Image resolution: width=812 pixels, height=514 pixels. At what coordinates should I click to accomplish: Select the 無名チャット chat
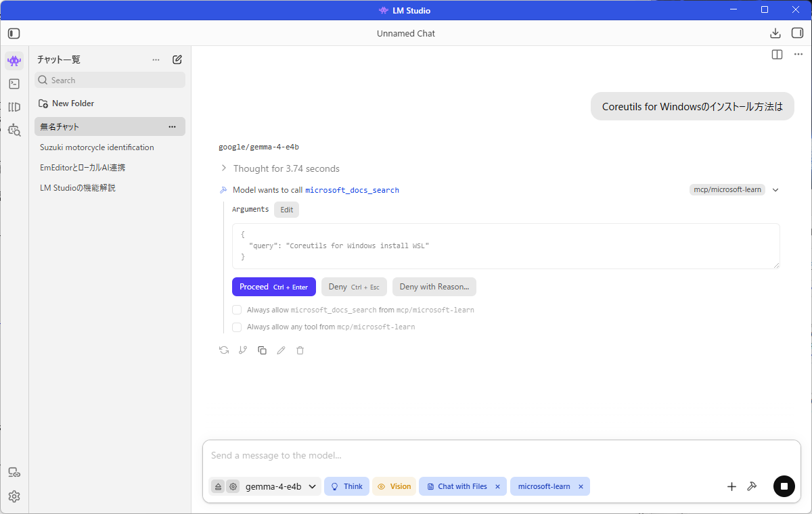coord(110,126)
